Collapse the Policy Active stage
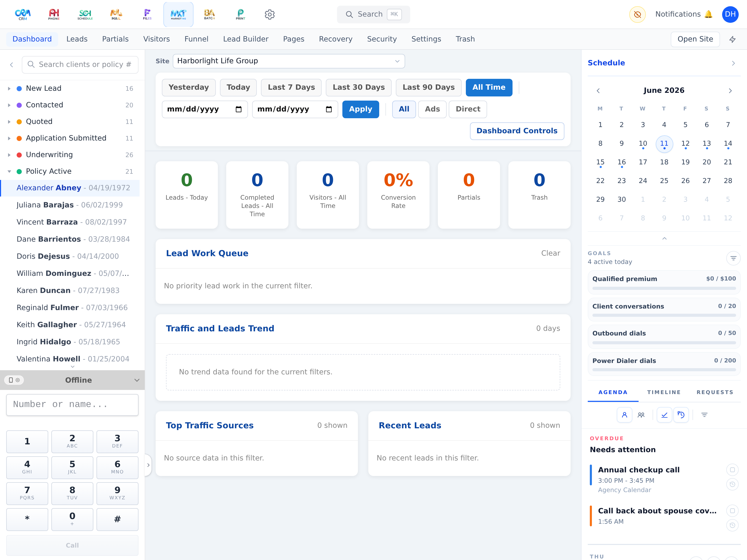The height and width of the screenshot is (560, 747). pyautogui.click(x=9, y=171)
